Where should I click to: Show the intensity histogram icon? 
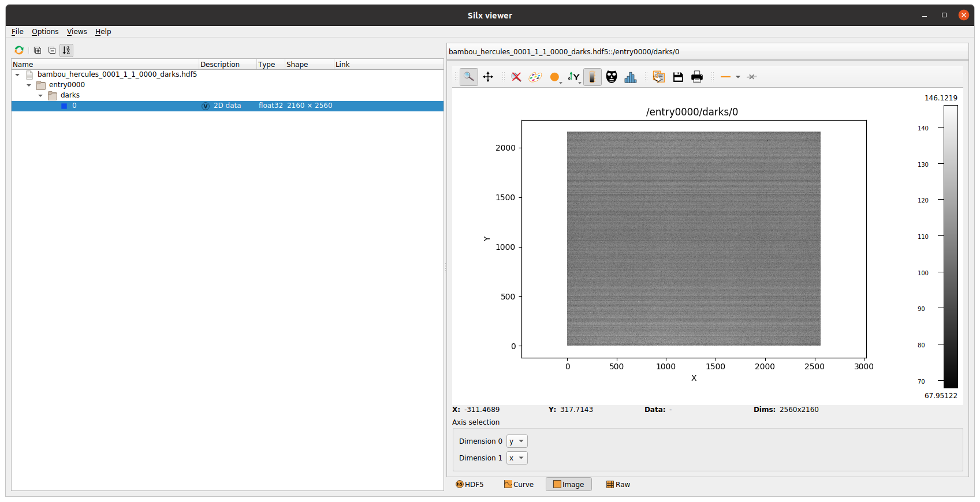point(631,77)
